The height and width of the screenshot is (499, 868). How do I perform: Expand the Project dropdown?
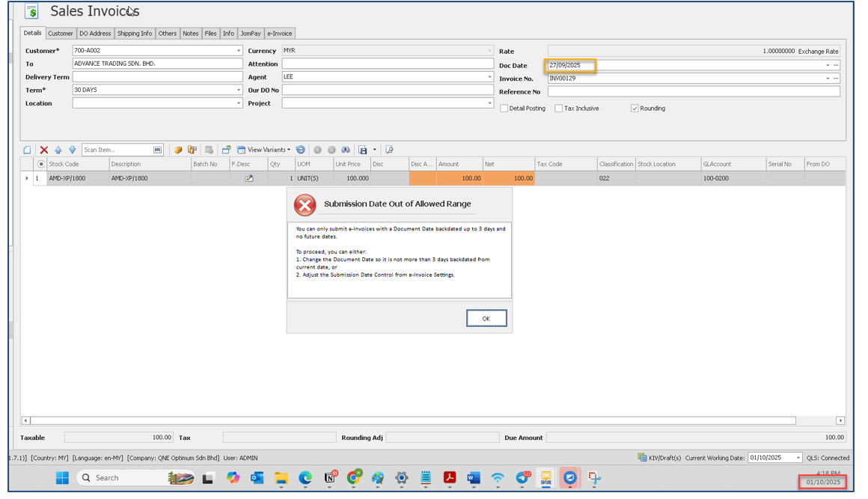pyautogui.click(x=489, y=103)
